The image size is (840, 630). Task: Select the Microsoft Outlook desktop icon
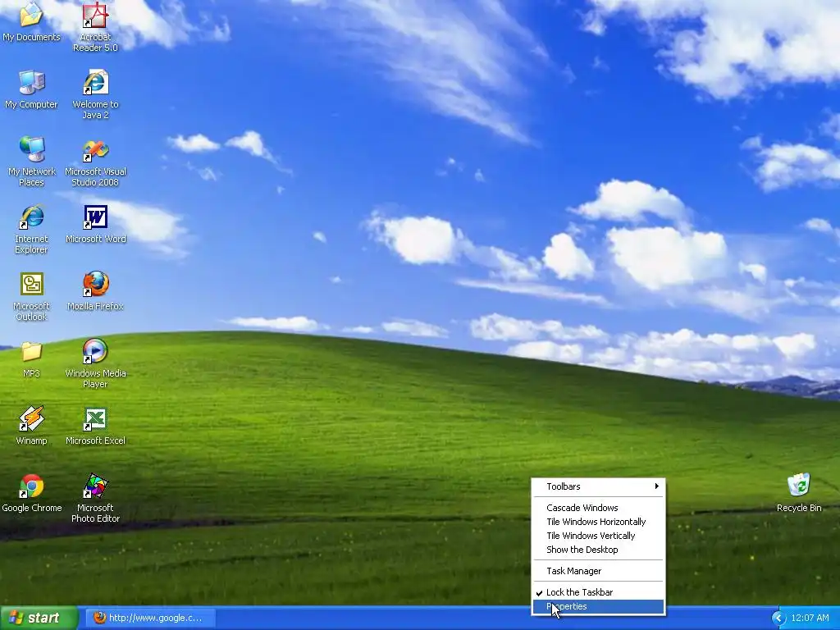click(31, 297)
